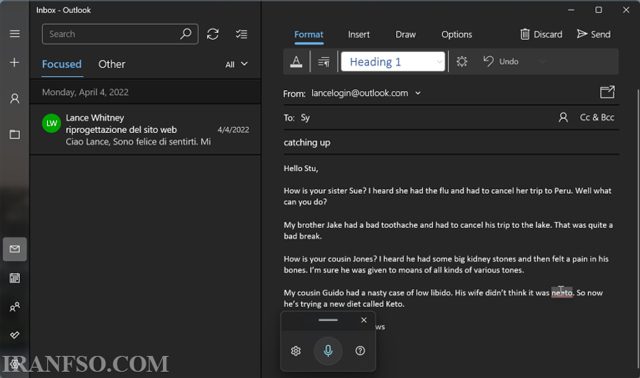Open the Lance Whitney email in list
The height and width of the screenshot is (378, 640).
145,130
